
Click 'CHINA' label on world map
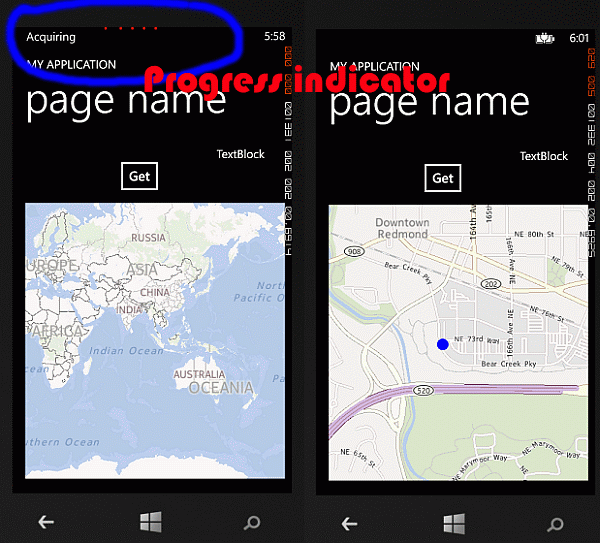tap(155, 292)
